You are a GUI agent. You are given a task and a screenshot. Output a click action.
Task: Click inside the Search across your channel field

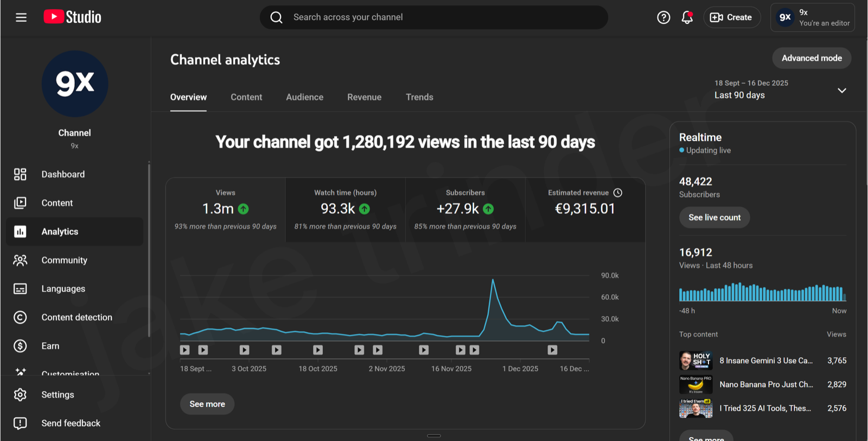[x=434, y=17]
